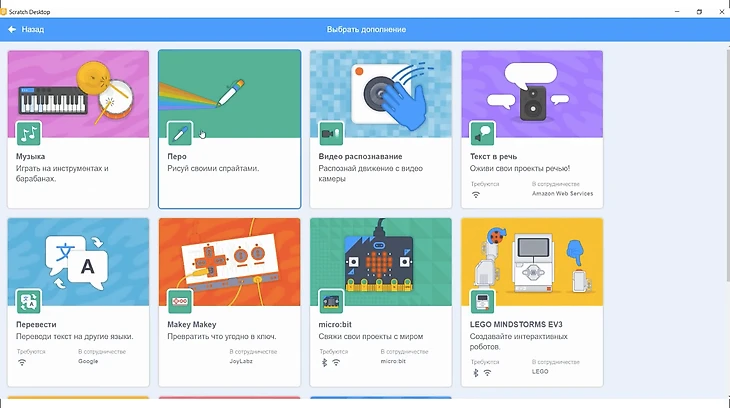The image size is (730, 408).
Task: Click Bluetooth icon on LEGO MINDSTORMS EV3 card
Action: pos(476,373)
